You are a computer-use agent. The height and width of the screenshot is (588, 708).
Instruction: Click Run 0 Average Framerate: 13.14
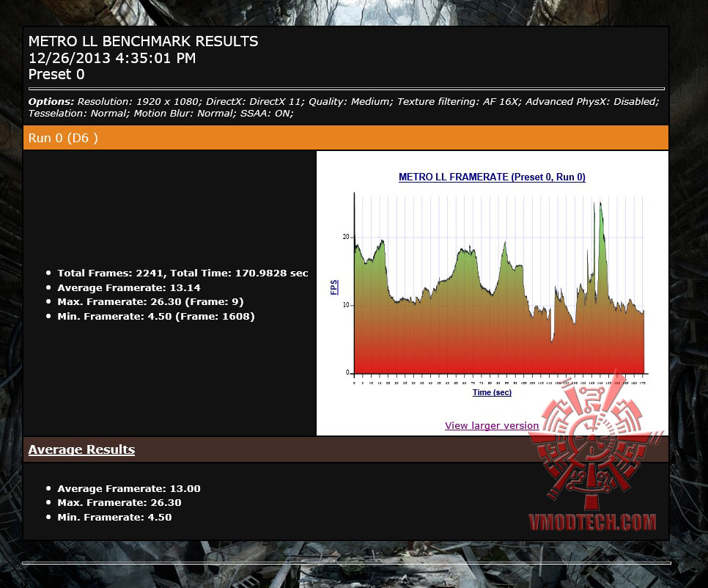click(x=129, y=287)
